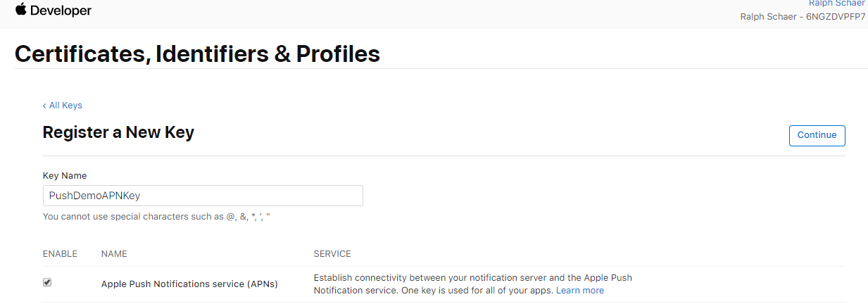Click the team ID 6NGZDVPFP7 text
This screenshot has width=868, height=304.
click(836, 16)
